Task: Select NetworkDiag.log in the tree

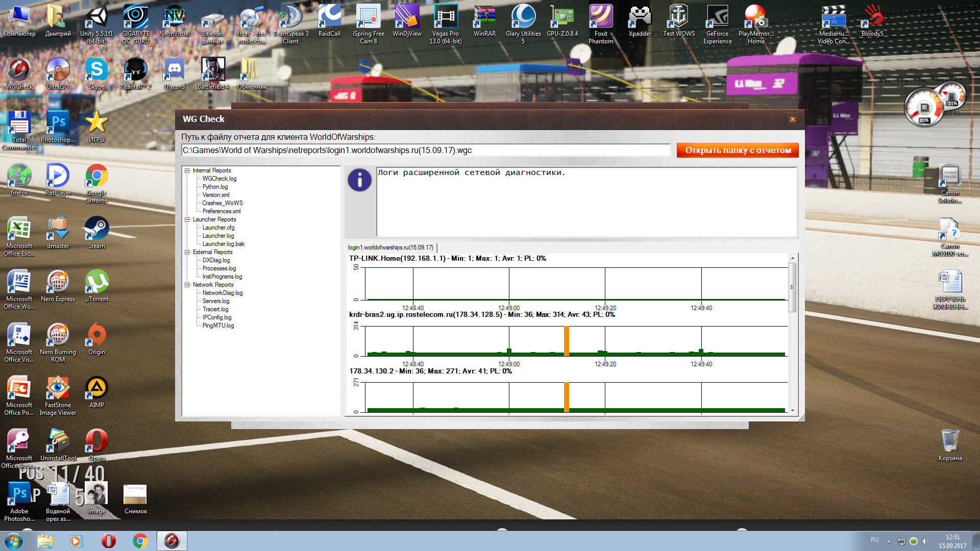Action: click(x=223, y=293)
